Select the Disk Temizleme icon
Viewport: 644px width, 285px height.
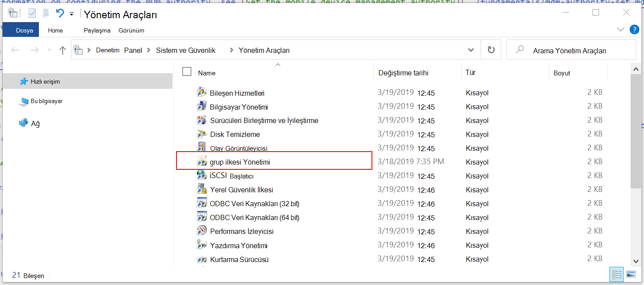202,134
